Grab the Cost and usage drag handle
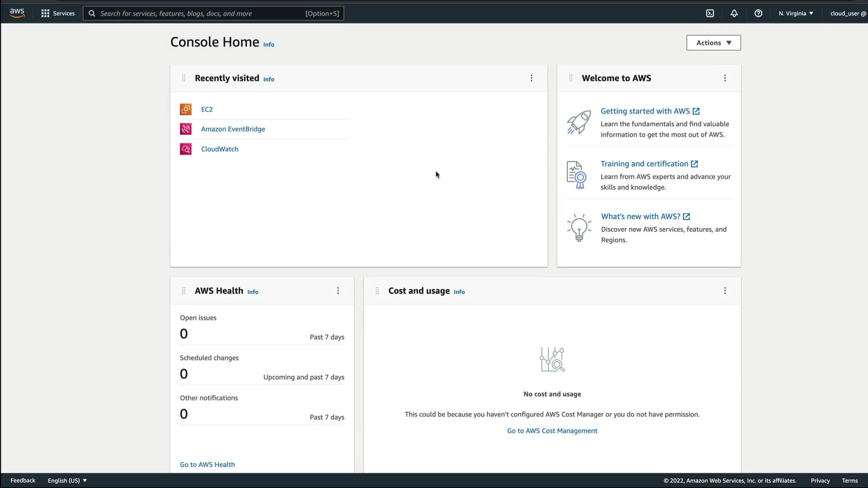Screen dimensions: 868x488 (x=377, y=291)
